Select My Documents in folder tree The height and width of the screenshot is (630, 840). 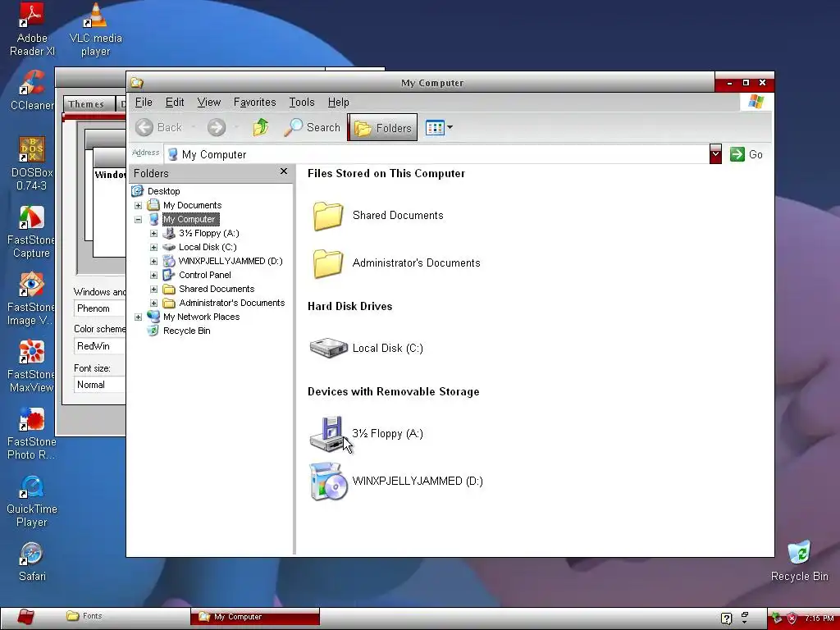192,205
